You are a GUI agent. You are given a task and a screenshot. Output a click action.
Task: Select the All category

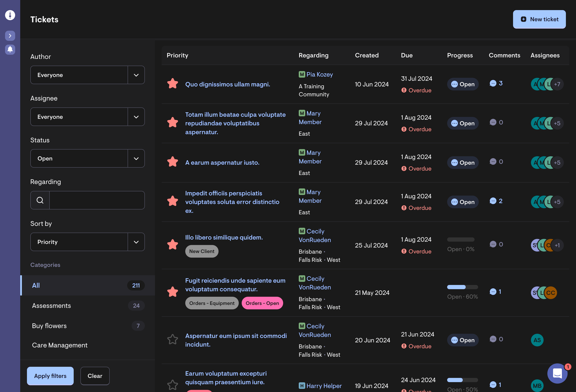[x=88, y=285]
